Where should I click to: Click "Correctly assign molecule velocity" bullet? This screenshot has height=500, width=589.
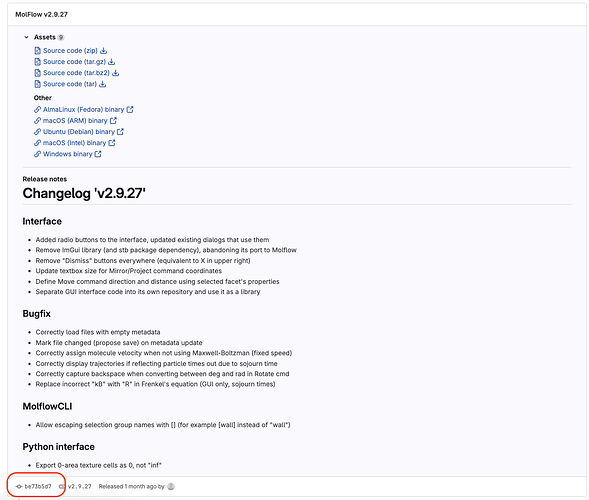(x=164, y=353)
